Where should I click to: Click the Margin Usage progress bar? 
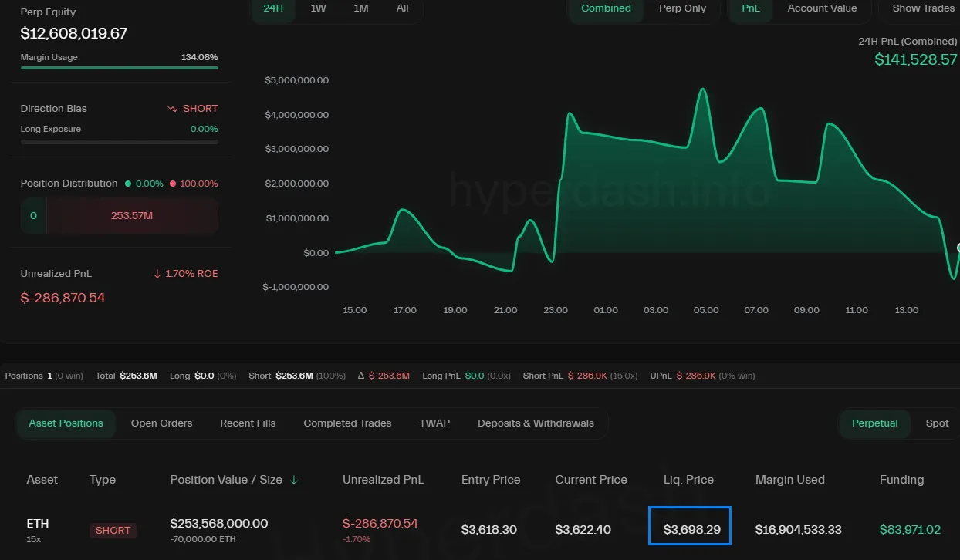[x=119, y=68]
